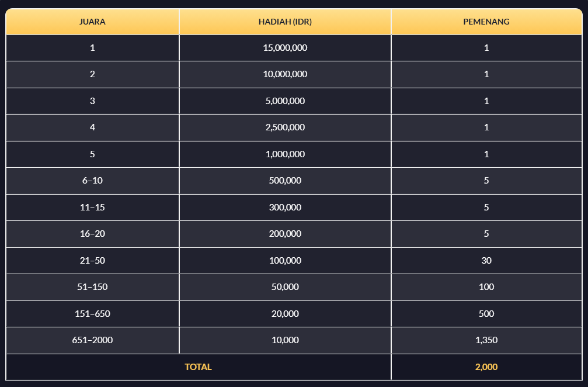Click the 5,000,000 prize amount
The height and width of the screenshot is (387, 588).
coord(285,101)
